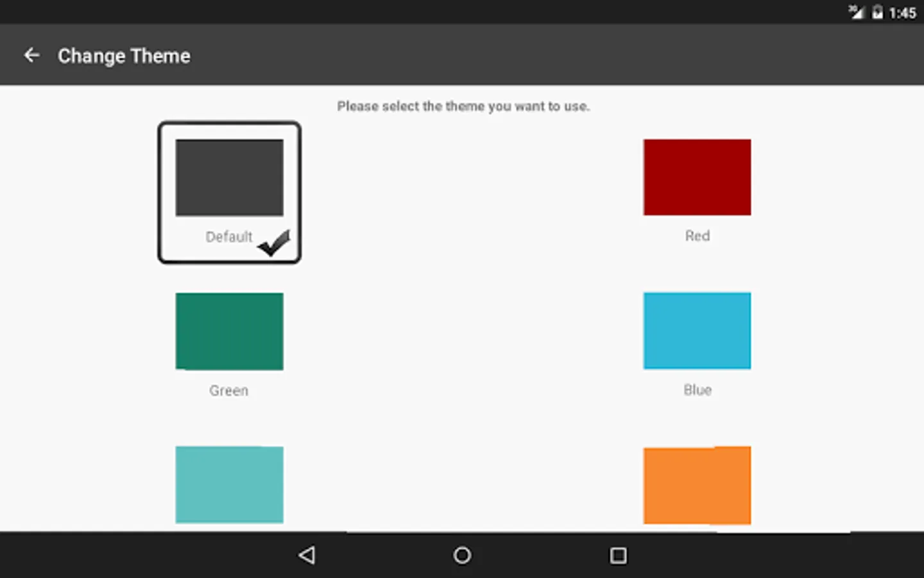
Task: Tap the "Please select the theme" instruction text
Action: 463,106
